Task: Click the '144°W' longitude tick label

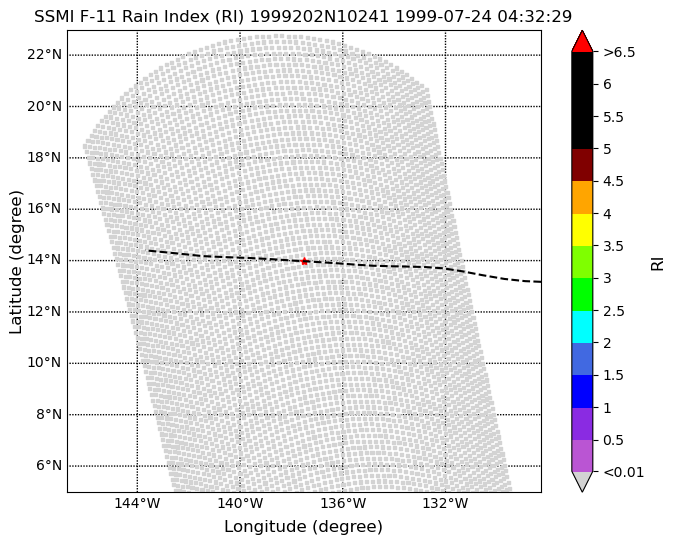Action: (137, 503)
